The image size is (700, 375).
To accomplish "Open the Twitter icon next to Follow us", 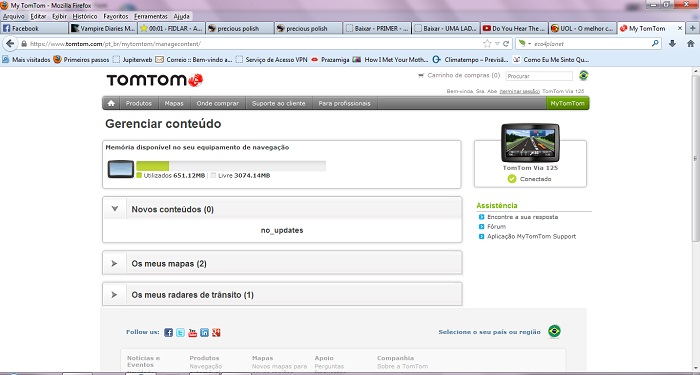I will point(180,333).
